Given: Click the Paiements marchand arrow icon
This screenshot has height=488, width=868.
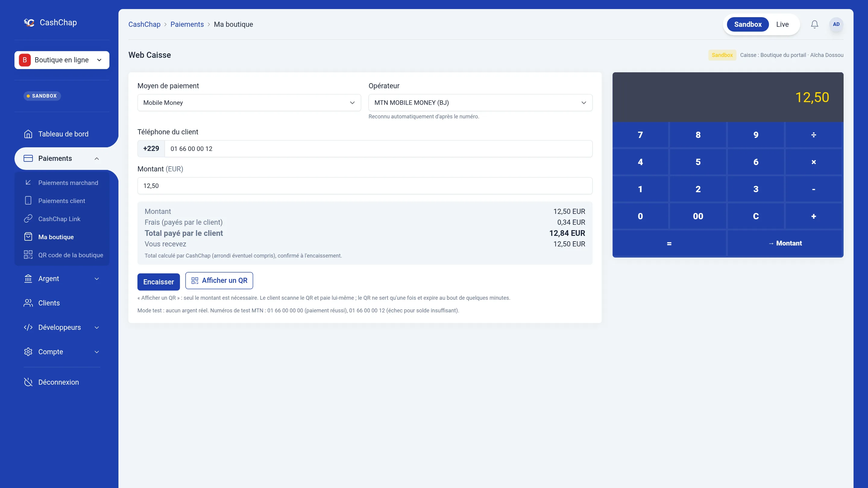Looking at the screenshot, I should [x=28, y=183].
